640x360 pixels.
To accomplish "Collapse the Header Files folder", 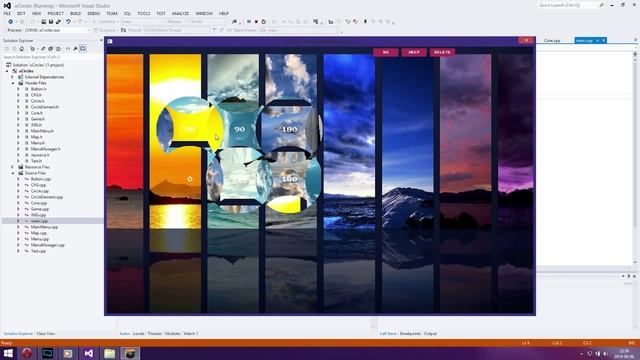I will click(13, 83).
